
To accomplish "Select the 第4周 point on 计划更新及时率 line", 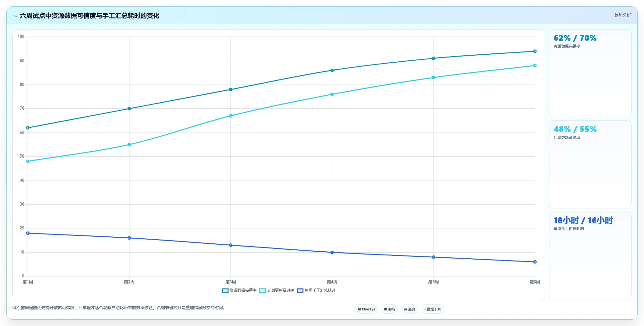I will pos(332,94).
